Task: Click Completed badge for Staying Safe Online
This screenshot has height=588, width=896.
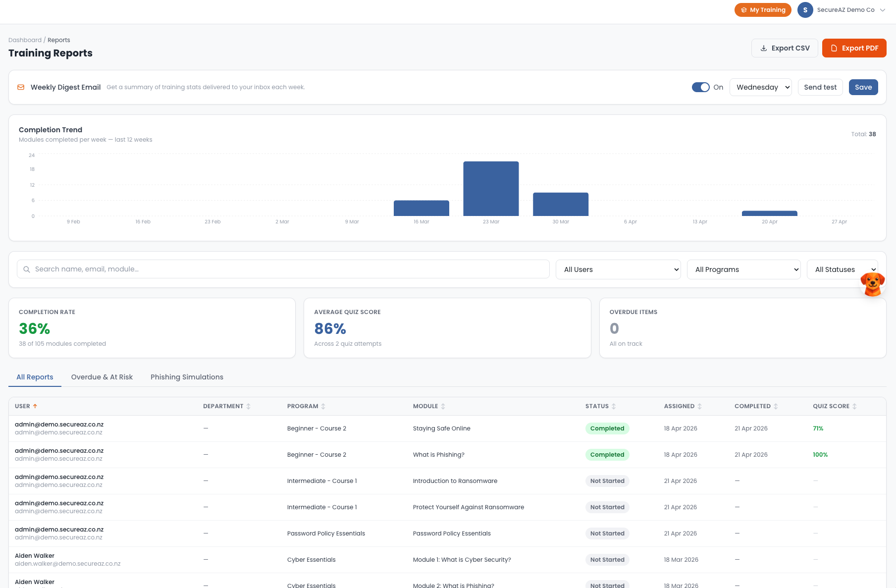Action: (x=607, y=428)
